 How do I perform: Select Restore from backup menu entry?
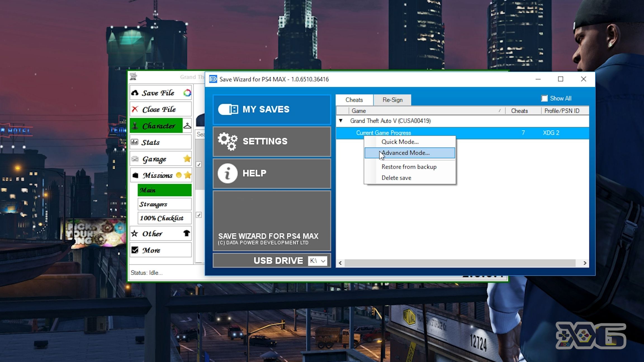click(x=410, y=167)
